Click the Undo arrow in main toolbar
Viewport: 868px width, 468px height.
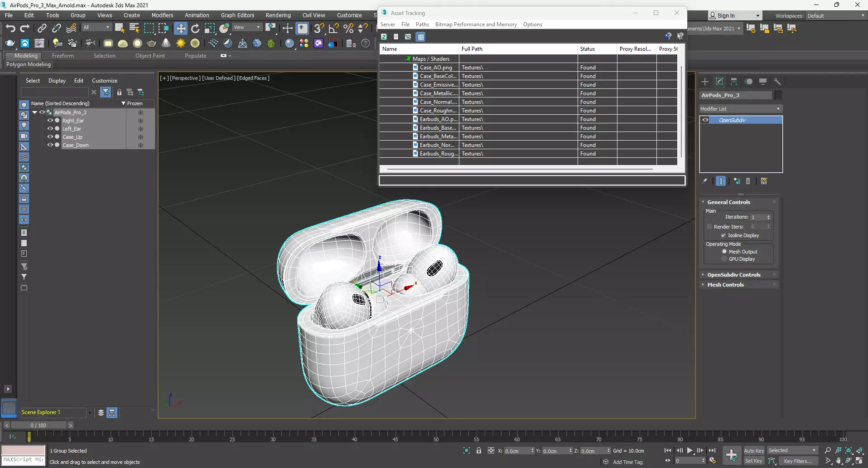10,29
